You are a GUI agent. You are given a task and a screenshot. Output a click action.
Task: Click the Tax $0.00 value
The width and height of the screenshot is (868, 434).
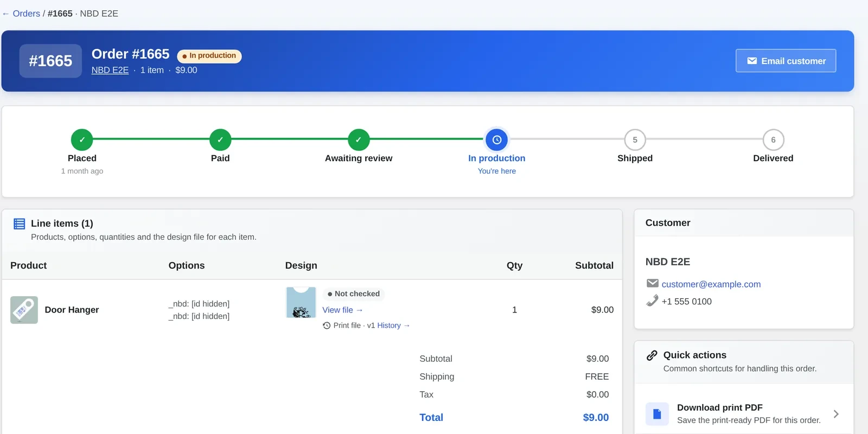(x=597, y=394)
